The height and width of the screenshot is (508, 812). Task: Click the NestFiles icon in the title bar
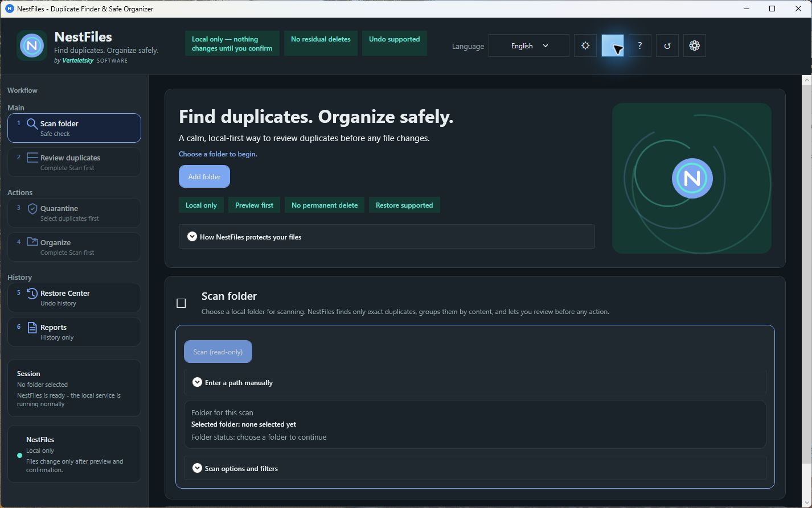click(9, 9)
